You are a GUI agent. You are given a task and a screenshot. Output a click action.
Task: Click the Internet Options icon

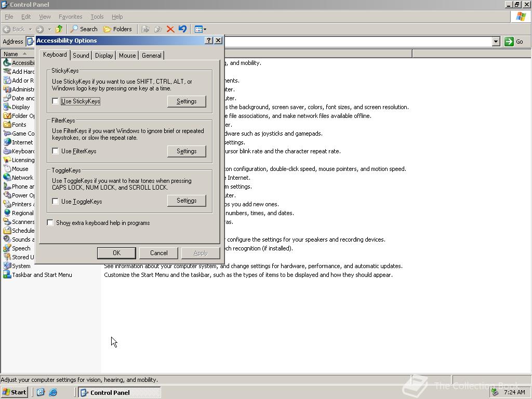coord(7,142)
